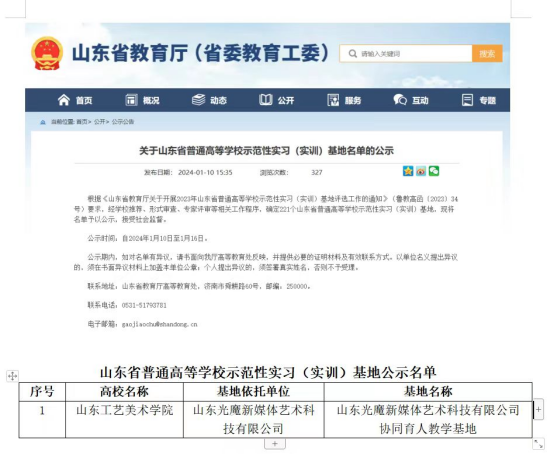Click the add column plus button

[x=538, y=409]
